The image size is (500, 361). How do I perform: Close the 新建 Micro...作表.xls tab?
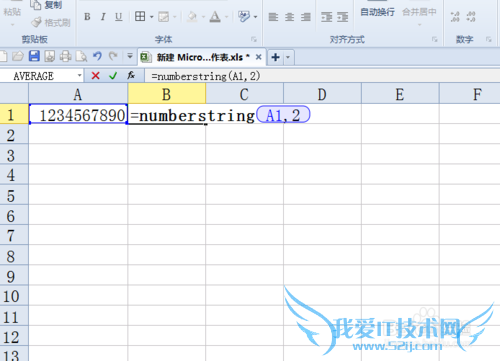(258, 57)
